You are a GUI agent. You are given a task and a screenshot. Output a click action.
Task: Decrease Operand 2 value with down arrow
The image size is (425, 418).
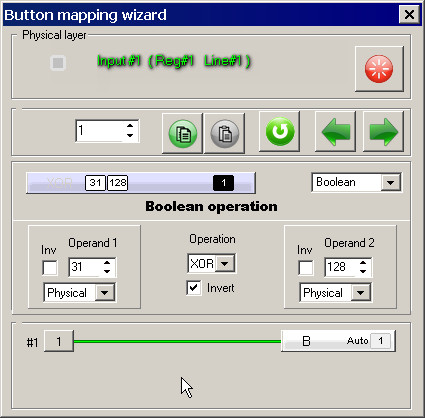363,271
